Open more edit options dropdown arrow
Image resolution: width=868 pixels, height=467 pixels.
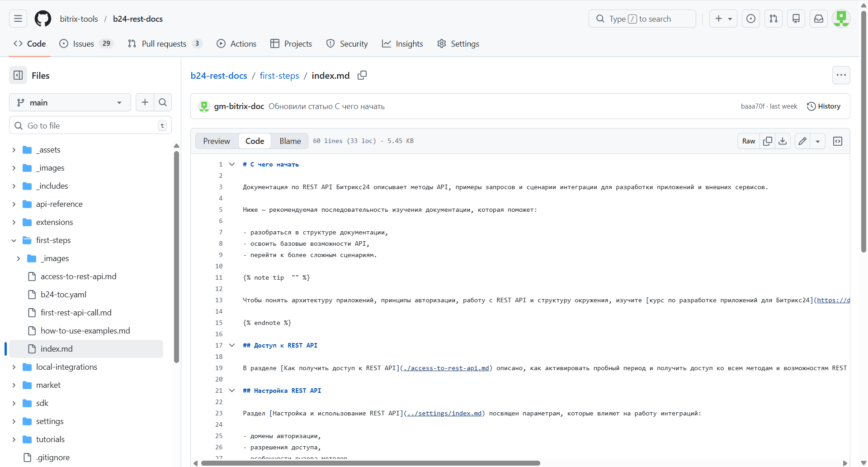pyautogui.click(x=818, y=141)
